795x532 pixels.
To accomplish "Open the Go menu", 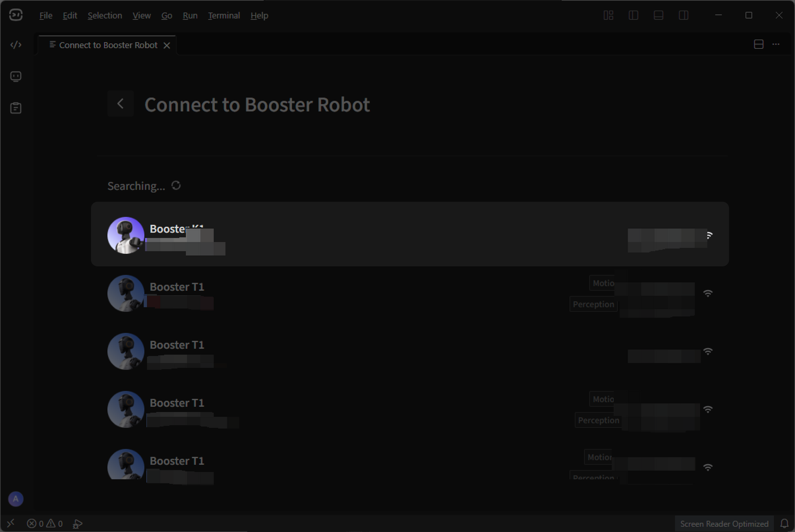I will (166, 15).
